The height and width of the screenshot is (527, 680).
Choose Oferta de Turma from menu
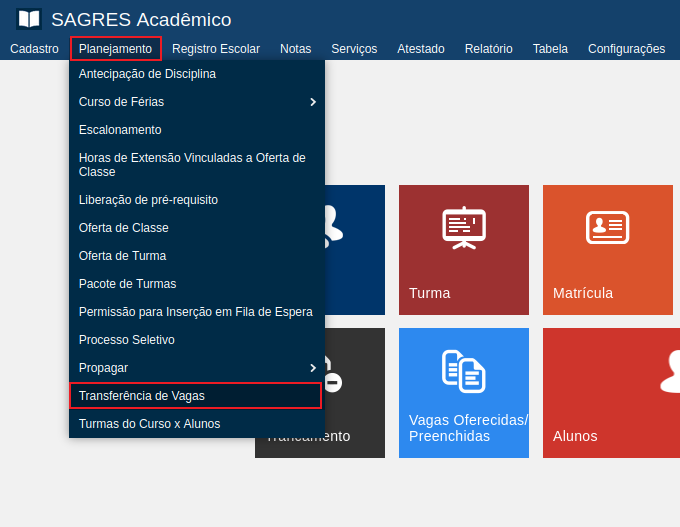click(122, 256)
